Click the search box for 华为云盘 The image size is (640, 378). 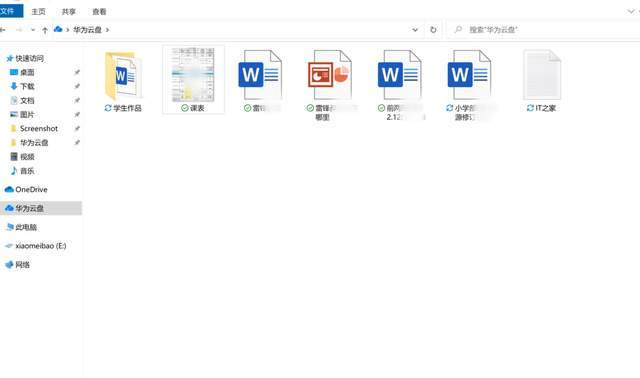coord(543,30)
